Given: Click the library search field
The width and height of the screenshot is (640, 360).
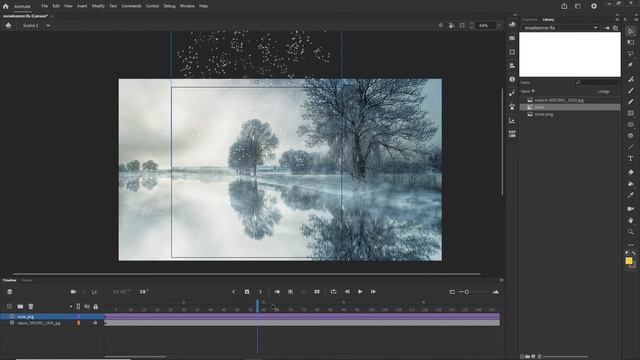Looking at the screenshot, I should point(598,82).
